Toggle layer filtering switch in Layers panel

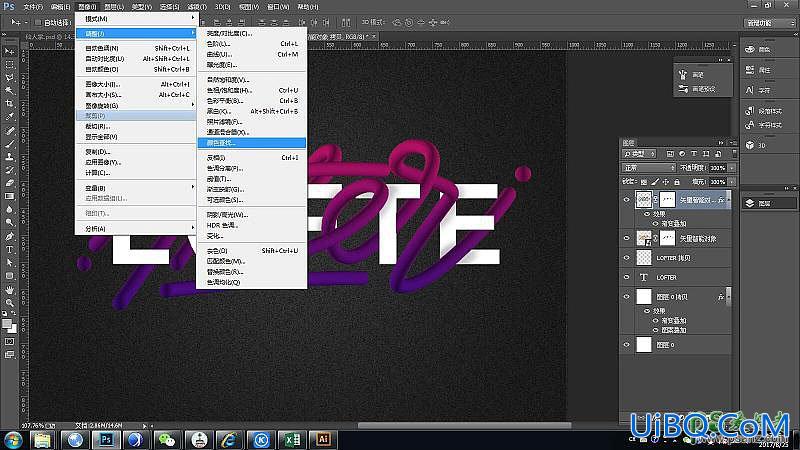734,153
